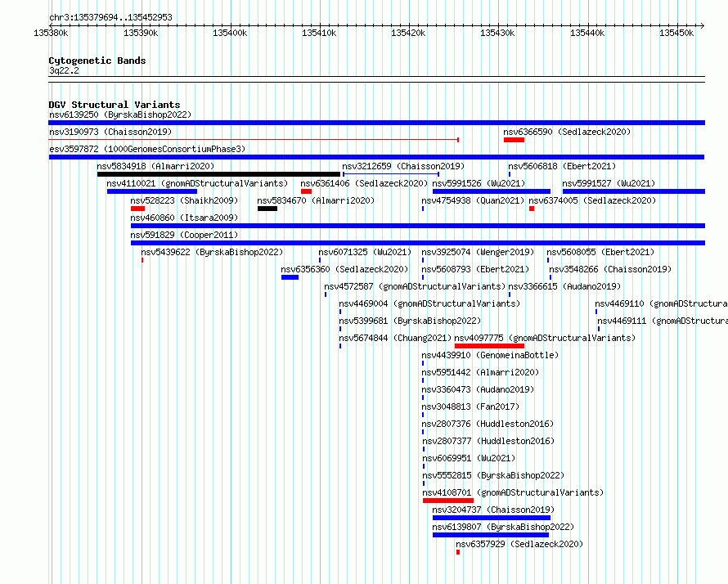728x584 pixels.
Task: Select nsv460860 (Itsara2009) label
Action: pos(184,218)
